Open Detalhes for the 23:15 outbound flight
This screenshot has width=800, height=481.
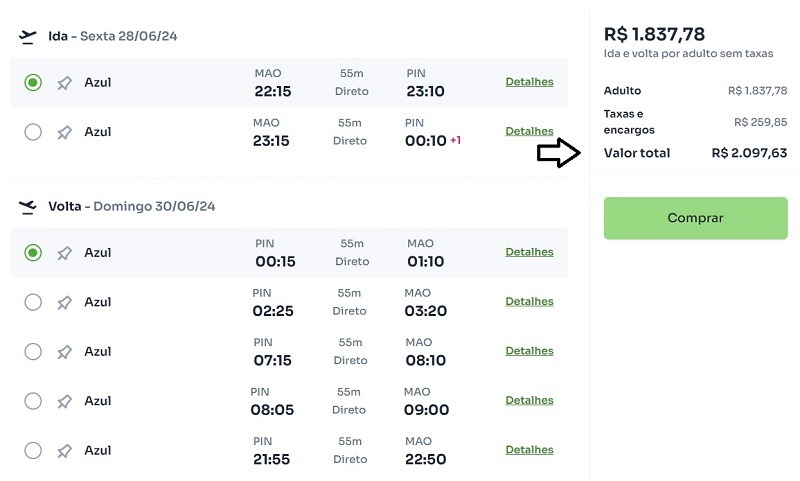[x=529, y=131]
